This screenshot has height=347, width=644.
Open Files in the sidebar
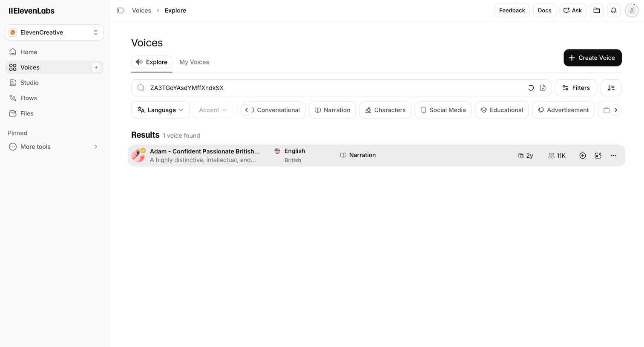point(54,113)
